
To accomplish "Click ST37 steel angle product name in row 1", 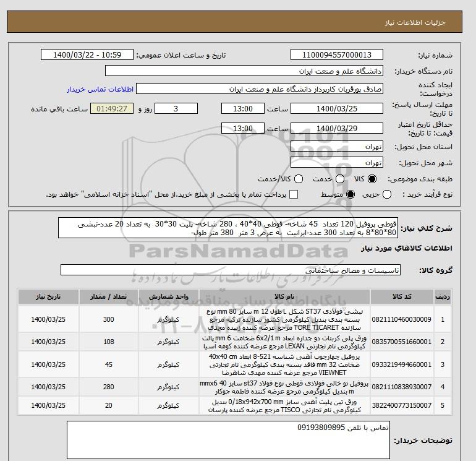I will coord(284,319).
